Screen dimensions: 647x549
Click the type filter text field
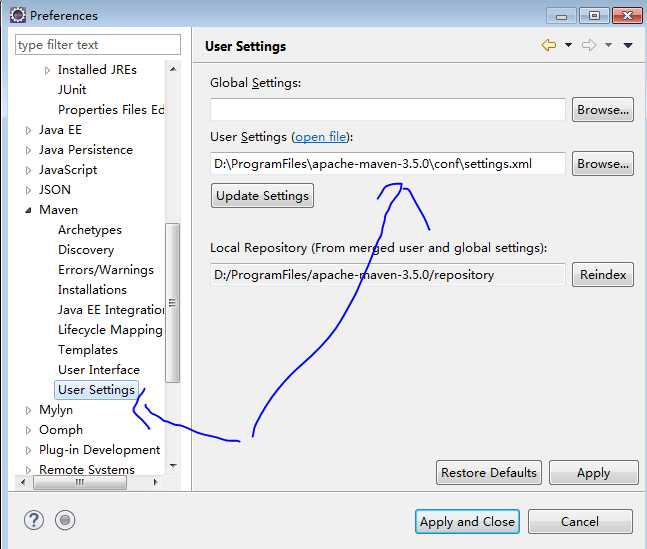(x=98, y=45)
